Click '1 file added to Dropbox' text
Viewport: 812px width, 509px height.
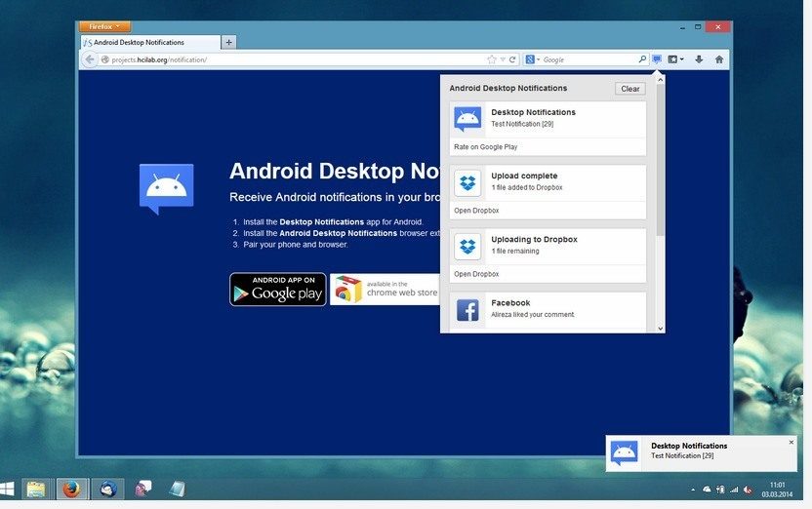coord(527,188)
